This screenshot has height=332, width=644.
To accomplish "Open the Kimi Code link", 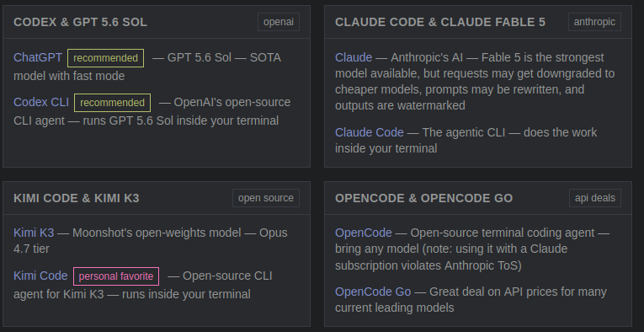I will (x=40, y=276).
